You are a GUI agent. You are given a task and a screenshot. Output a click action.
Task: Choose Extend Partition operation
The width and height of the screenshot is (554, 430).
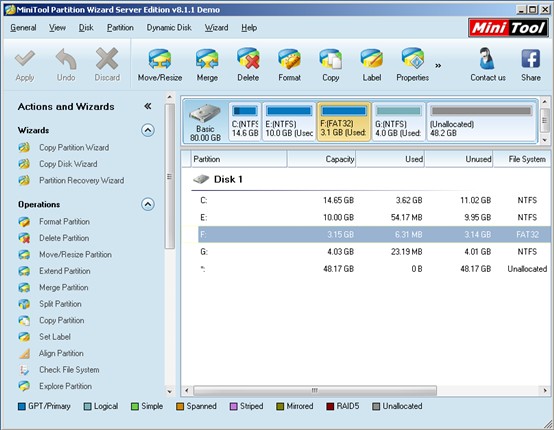click(x=65, y=271)
